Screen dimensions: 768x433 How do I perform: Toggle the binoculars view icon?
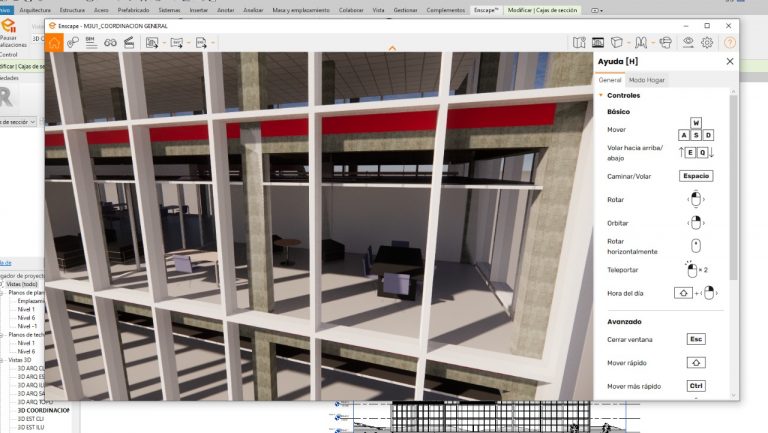click(110, 42)
